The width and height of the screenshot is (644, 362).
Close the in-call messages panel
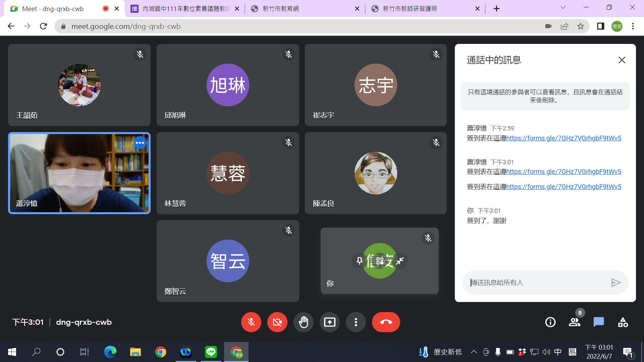point(622,60)
